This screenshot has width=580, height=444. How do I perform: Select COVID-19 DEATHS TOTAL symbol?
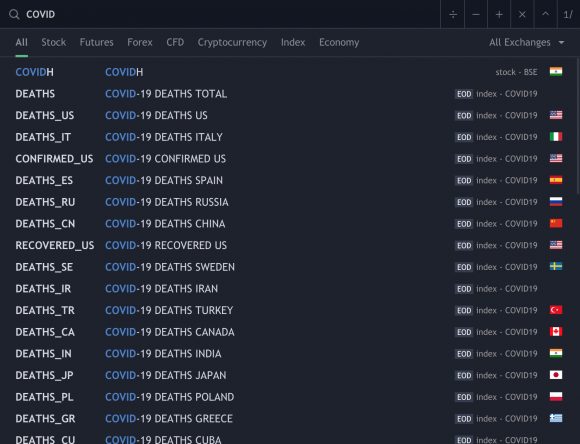click(x=289, y=94)
